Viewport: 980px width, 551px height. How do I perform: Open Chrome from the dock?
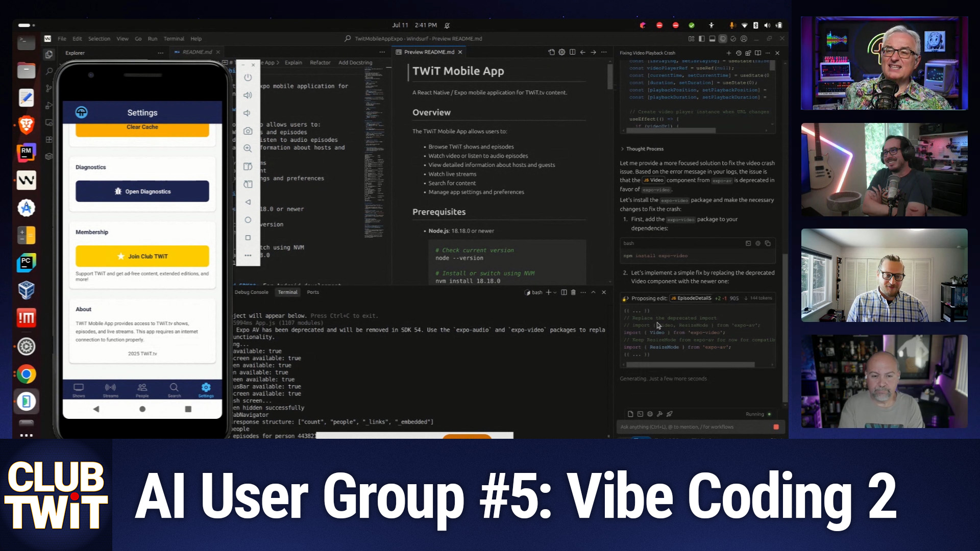point(26,374)
